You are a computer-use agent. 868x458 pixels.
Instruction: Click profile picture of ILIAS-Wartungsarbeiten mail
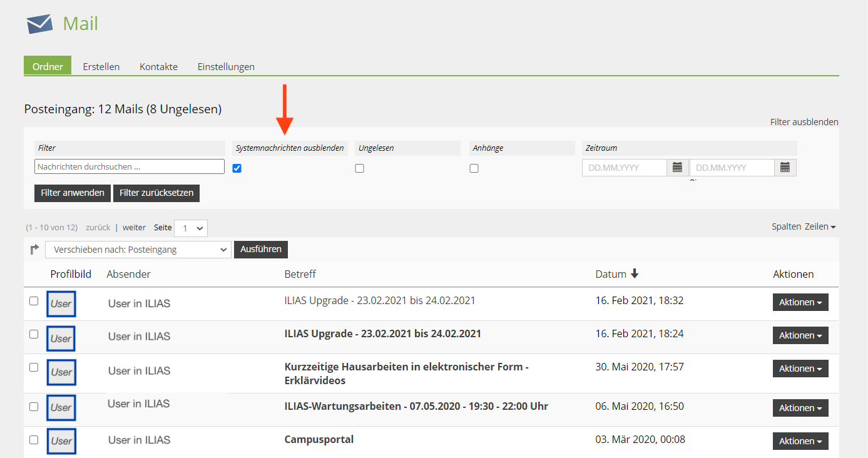(61, 407)
